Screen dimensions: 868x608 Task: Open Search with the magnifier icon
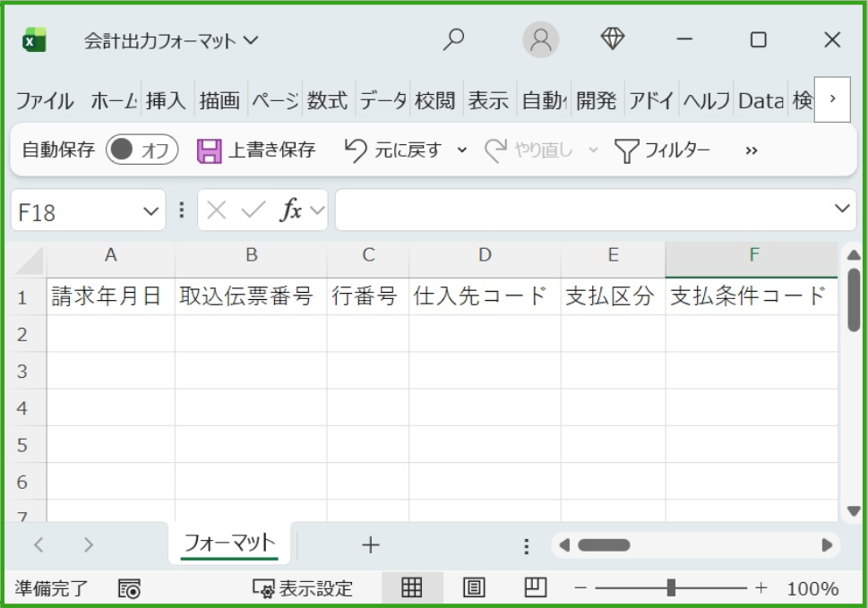coord(455,40)
